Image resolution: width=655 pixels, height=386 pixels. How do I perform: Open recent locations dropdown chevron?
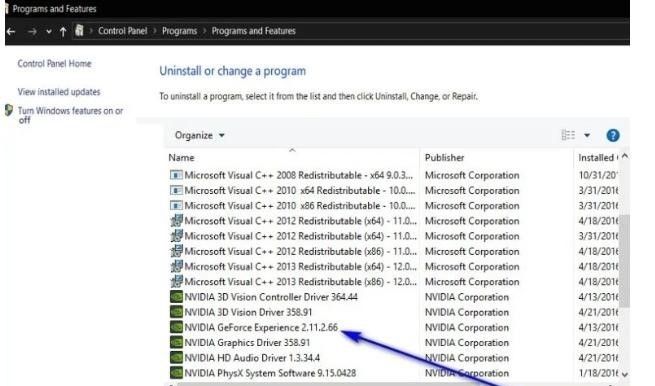click(x=49, y=31)
